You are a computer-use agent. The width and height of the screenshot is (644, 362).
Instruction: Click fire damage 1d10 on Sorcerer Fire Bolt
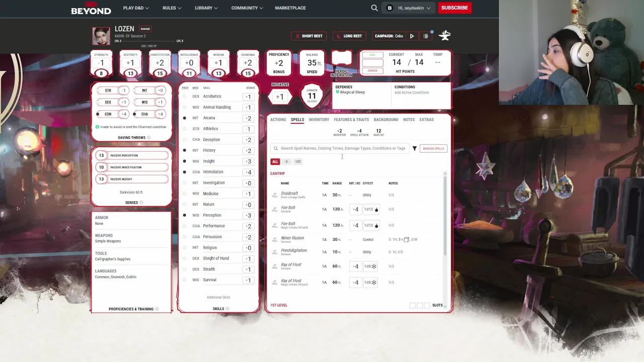click(x=371, y=209)
